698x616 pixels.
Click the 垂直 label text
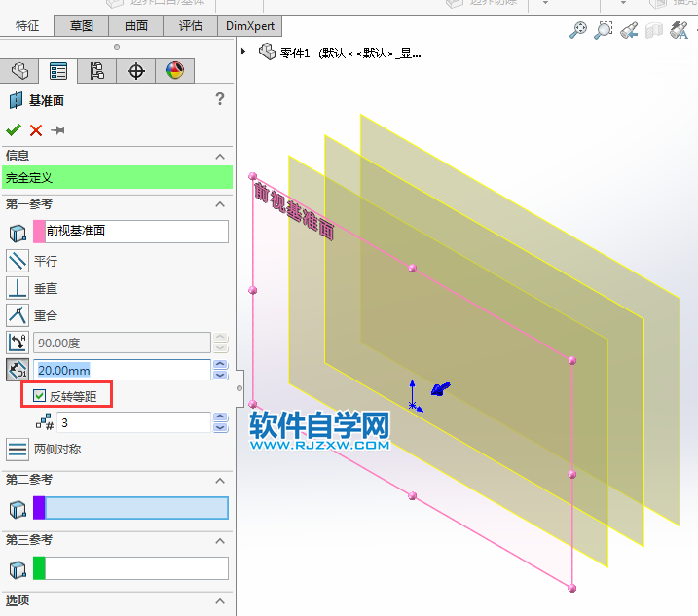point(46,288)
